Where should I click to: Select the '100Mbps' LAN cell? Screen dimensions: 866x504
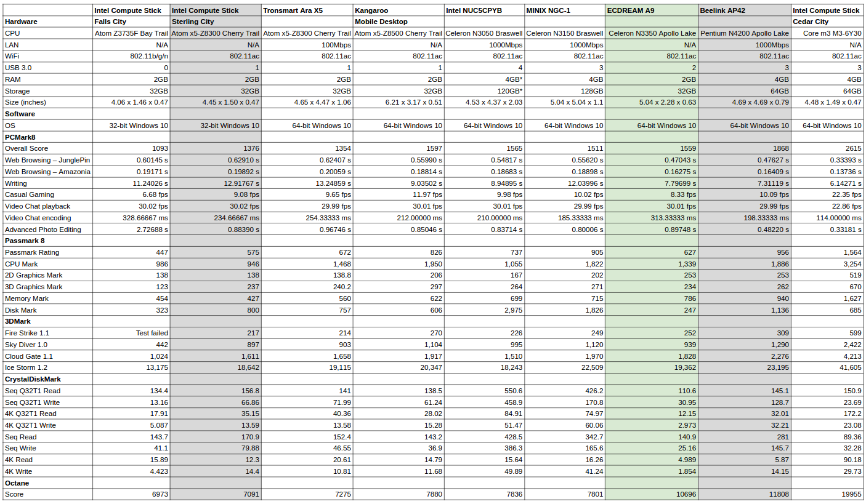pyautogui.click(x=307, y=45)
